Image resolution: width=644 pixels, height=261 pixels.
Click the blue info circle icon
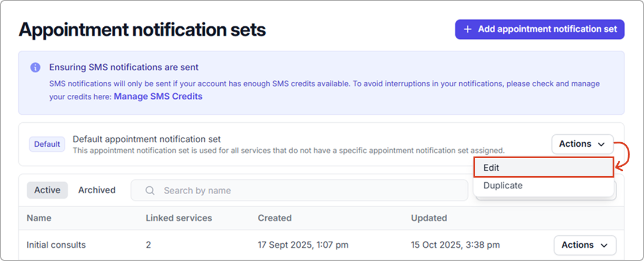tap(35, 67)
